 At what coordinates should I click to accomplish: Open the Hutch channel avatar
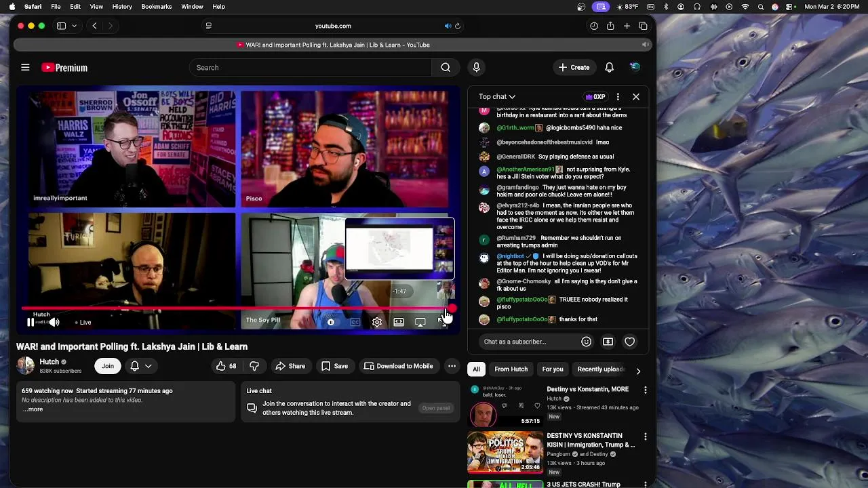pyautogui.click(x=26, y=366)
